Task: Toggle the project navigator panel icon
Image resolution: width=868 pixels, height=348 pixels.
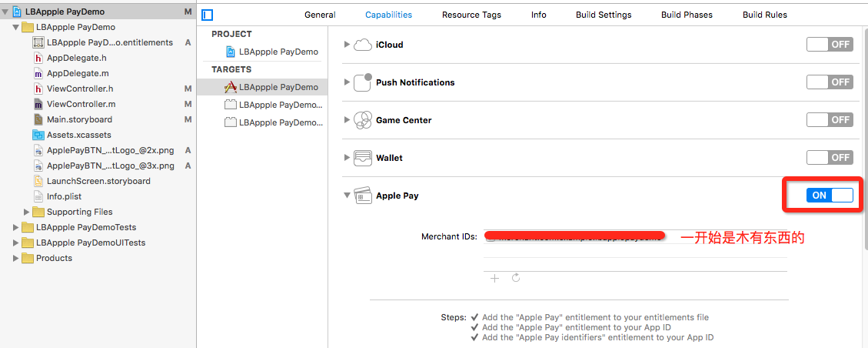Action: (208, 15)
